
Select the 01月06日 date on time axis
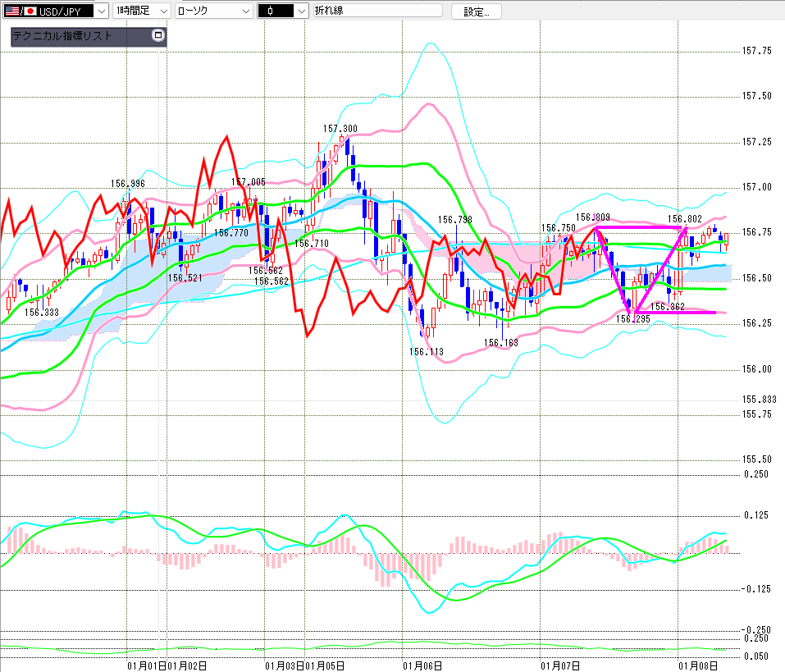[422, 665]
